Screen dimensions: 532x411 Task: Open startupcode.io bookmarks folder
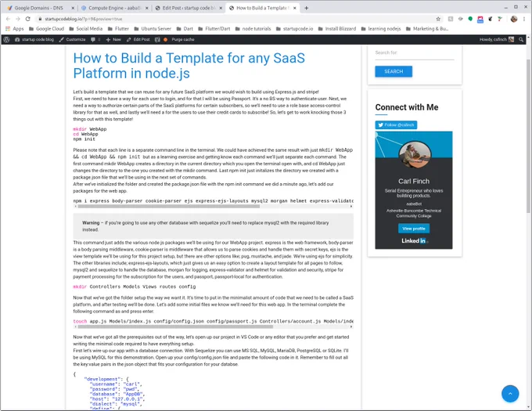click(x=294, y=29)
